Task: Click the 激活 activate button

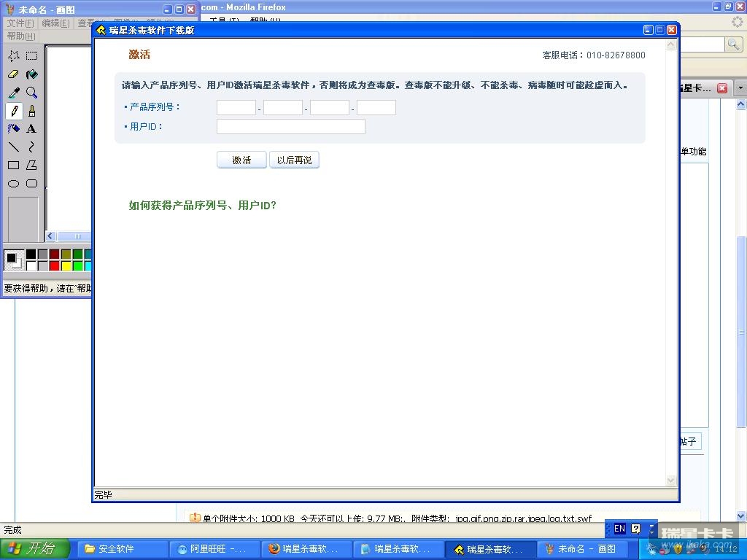Action: tap(241, 160)
